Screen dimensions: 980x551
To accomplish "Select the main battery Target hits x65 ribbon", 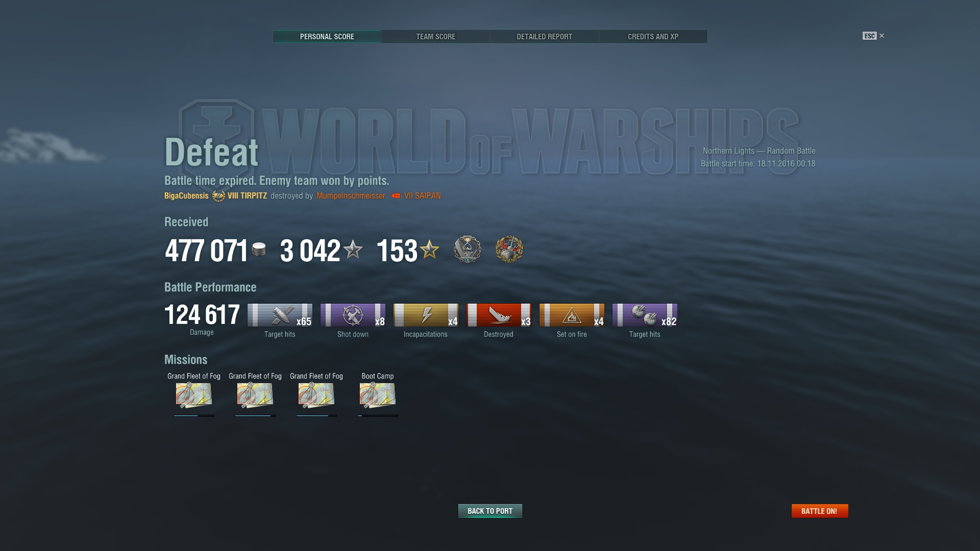I will click(x=280, y=315).
